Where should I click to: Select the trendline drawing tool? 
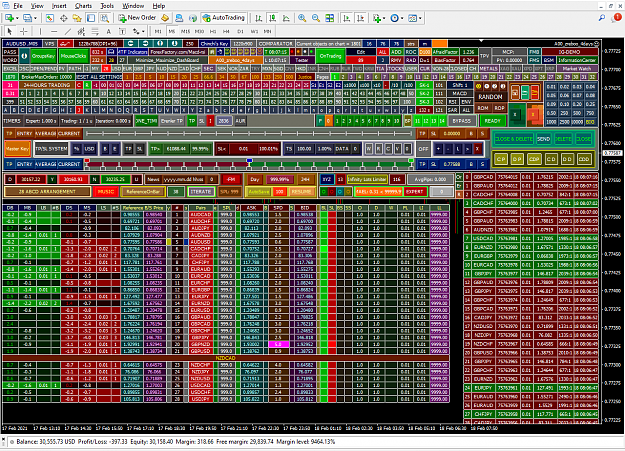pos(68,31)
